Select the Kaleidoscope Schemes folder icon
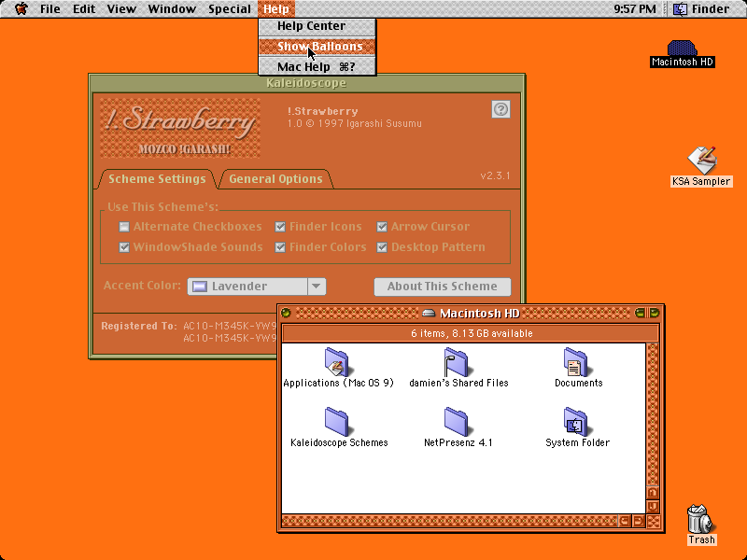This screenshot has height=560, width=747. (337, 422)
